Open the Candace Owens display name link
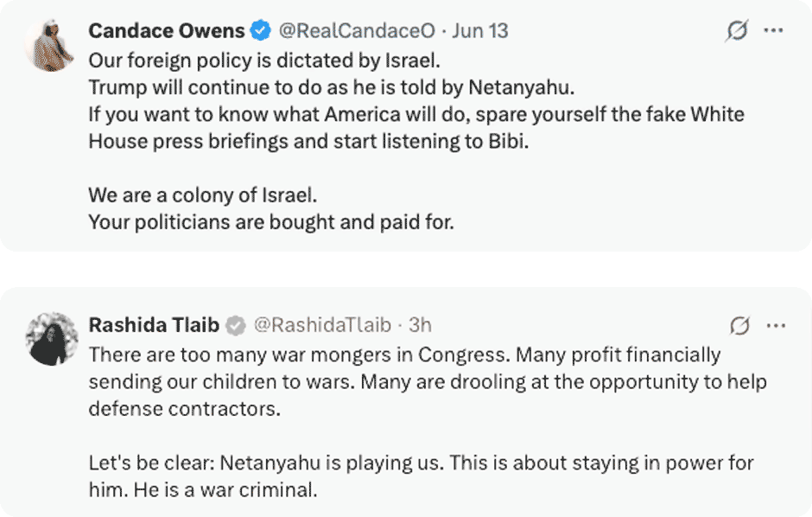 [x=166, y=31]
